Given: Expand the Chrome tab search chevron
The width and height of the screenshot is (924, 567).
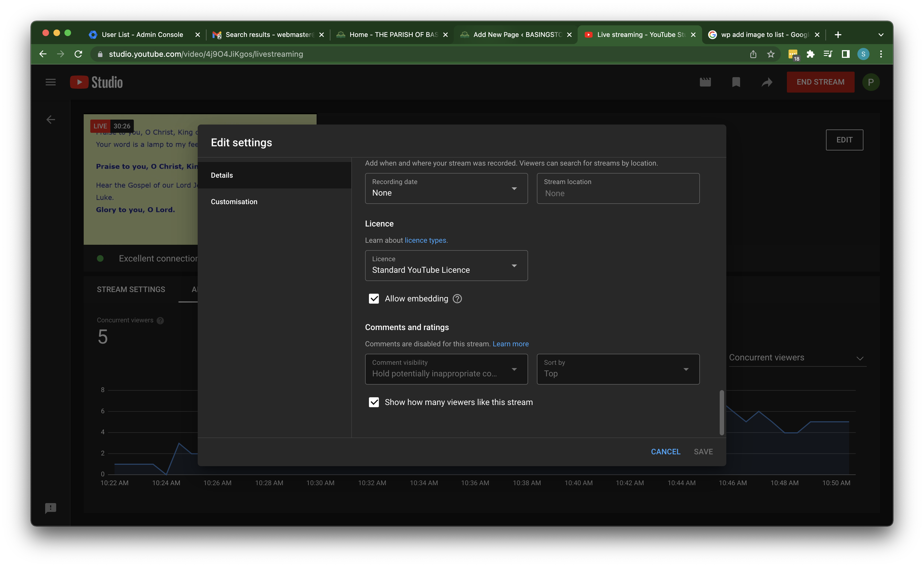Looking at the screenshot, I should pyautogui.click(x=881, y=34).
